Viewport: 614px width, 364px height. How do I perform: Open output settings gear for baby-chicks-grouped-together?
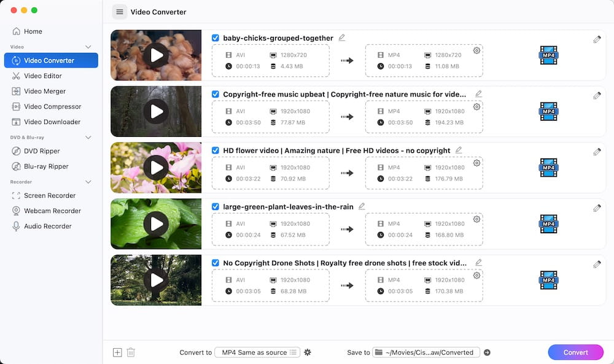476,50
